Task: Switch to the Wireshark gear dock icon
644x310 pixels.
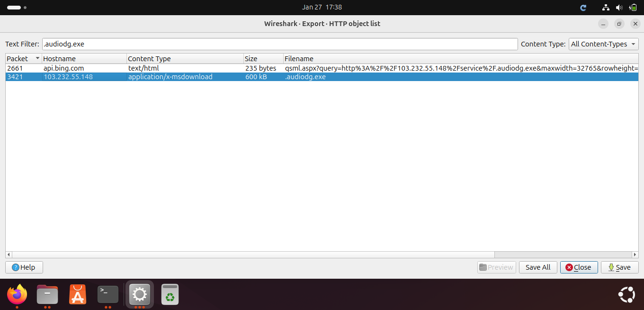Action: (x=139, y=294)
